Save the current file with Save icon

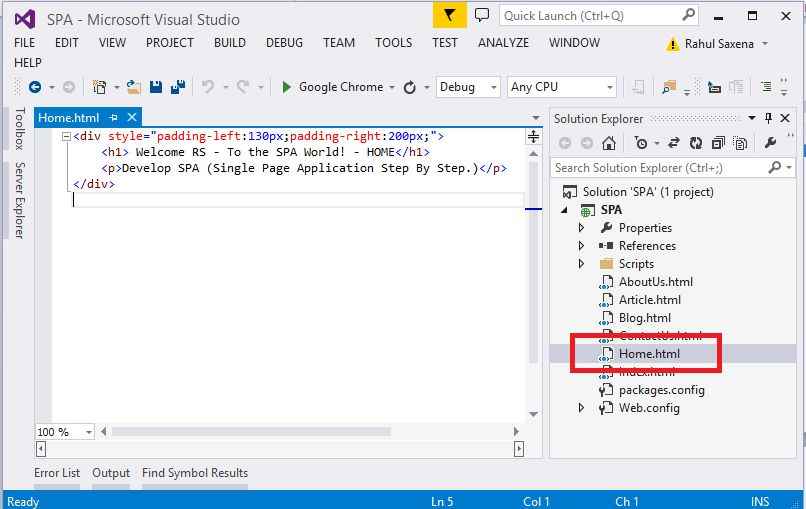[156, 87]
